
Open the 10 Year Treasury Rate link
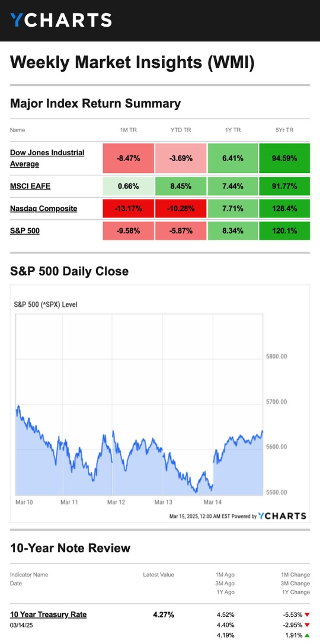pyautogui.click(x=49, y=614)
